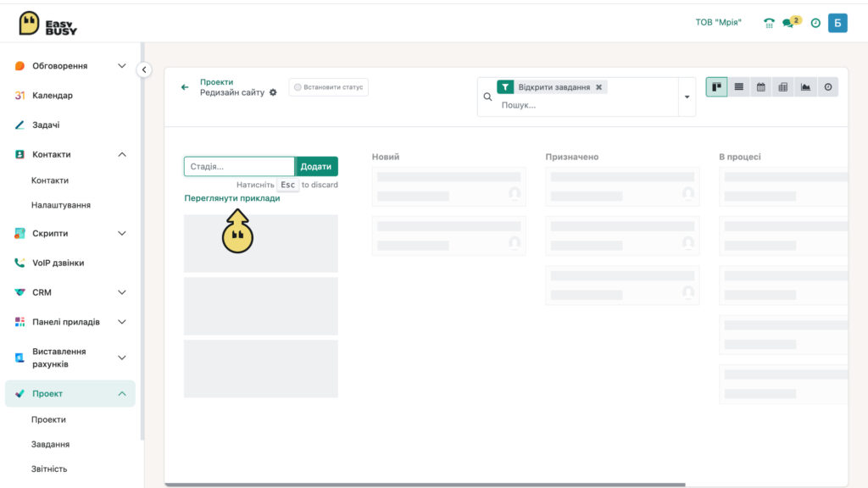Switch to pivot table view

pos(782,87)
